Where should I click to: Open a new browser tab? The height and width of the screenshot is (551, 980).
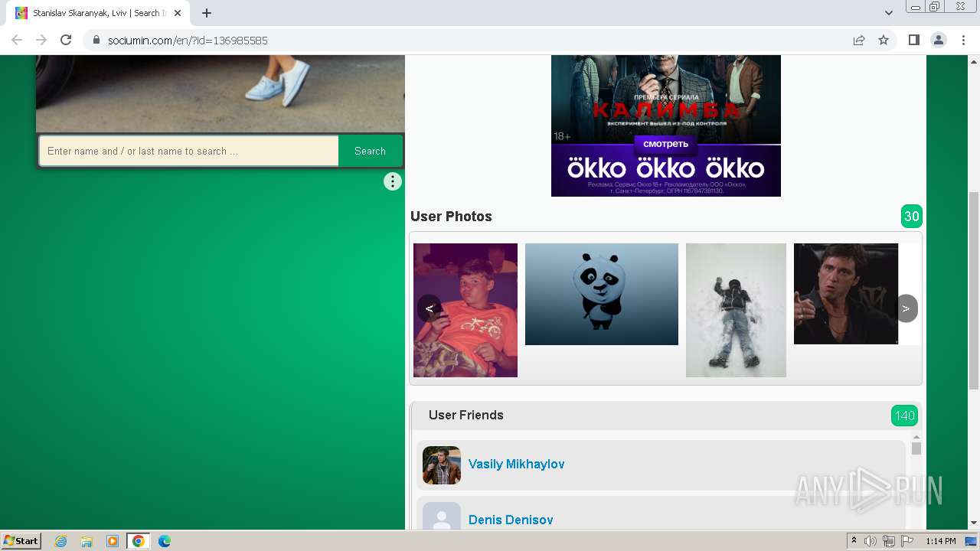point(207,13)
